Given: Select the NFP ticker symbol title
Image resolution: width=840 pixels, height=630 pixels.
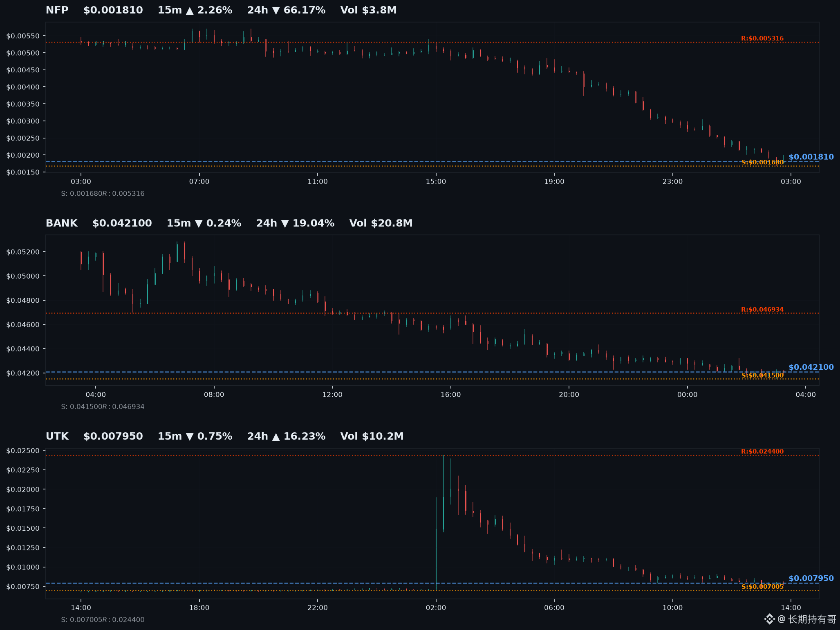Looking at the screenshot, I should point(57,10).
